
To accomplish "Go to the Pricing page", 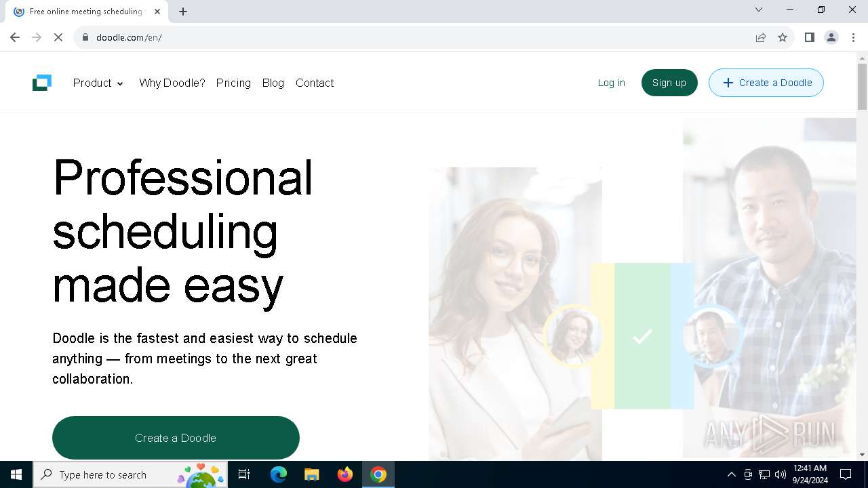I will click(233, 83).
